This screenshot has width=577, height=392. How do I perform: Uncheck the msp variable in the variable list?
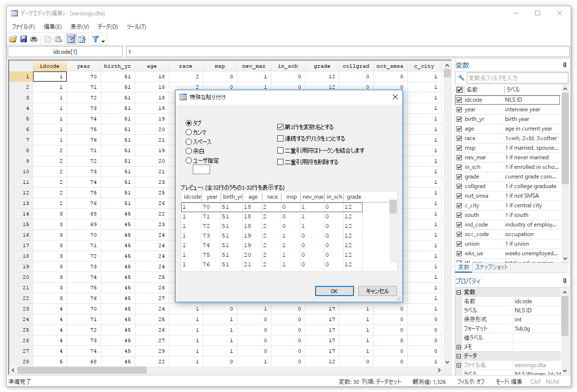pyautogui.click(x=459, y=147)
